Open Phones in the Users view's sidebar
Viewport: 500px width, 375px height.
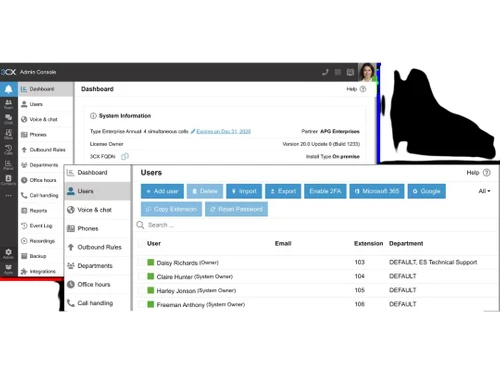tap(97, 228)
